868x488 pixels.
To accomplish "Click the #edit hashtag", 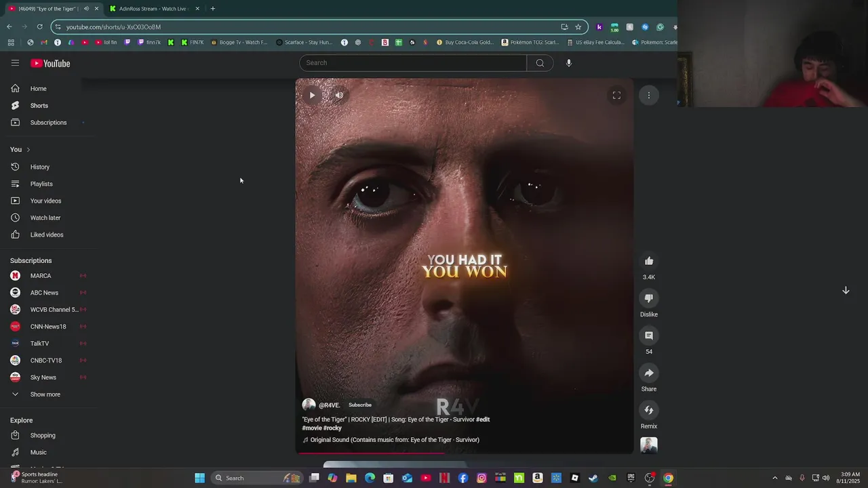I will (483, 420).
